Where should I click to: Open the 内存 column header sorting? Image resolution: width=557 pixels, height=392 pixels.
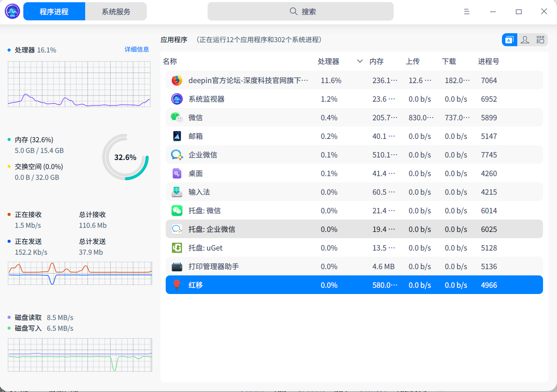click(x=376, y=61)
